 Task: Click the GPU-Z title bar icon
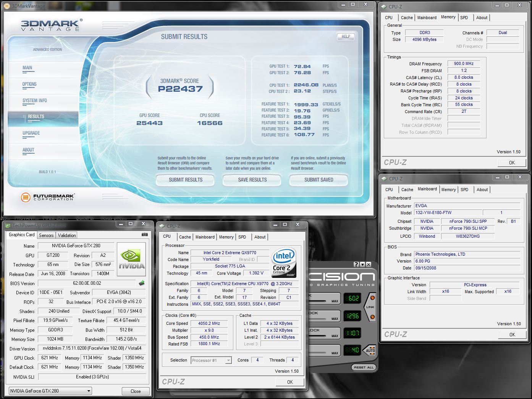click(x=8, y=225)
